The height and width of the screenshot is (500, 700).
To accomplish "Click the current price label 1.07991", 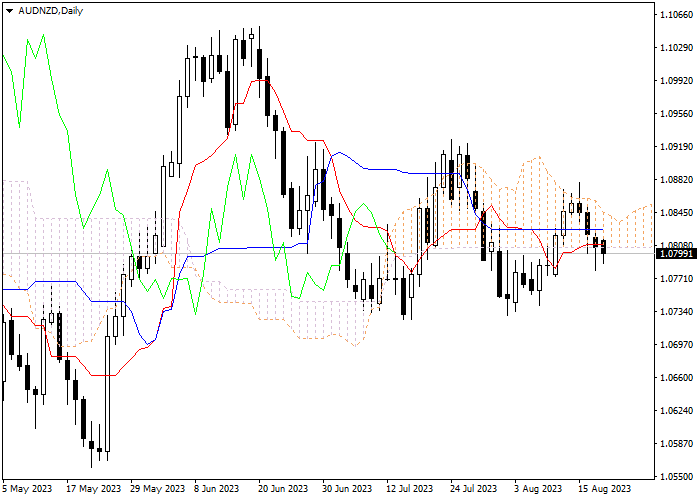I will click(678, 254).
